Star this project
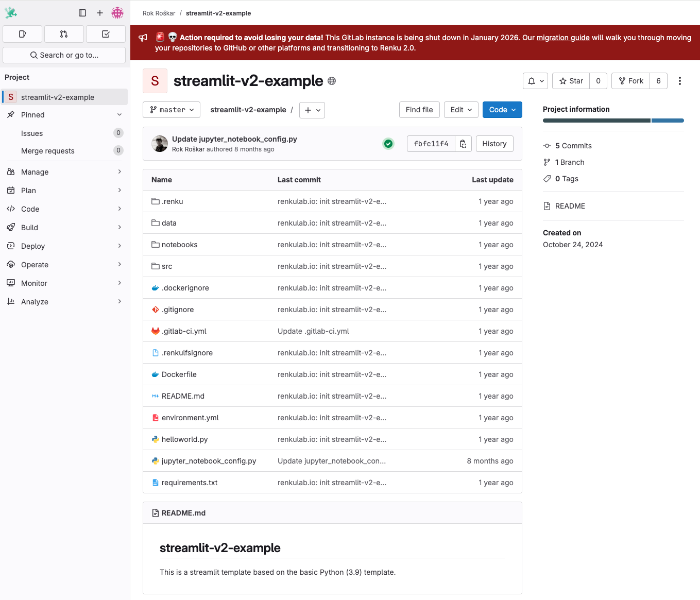 [571, 81]
